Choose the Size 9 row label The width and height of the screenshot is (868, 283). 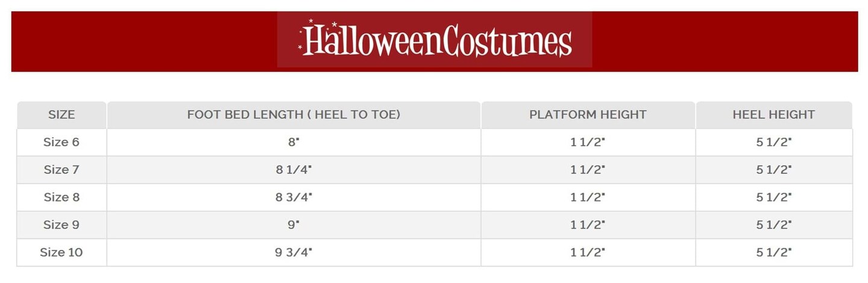[61, 225]
